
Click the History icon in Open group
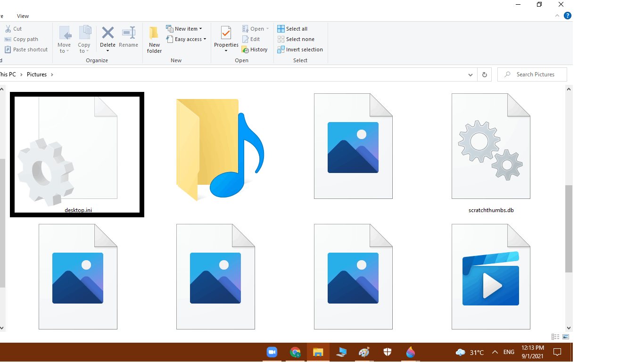245,49
